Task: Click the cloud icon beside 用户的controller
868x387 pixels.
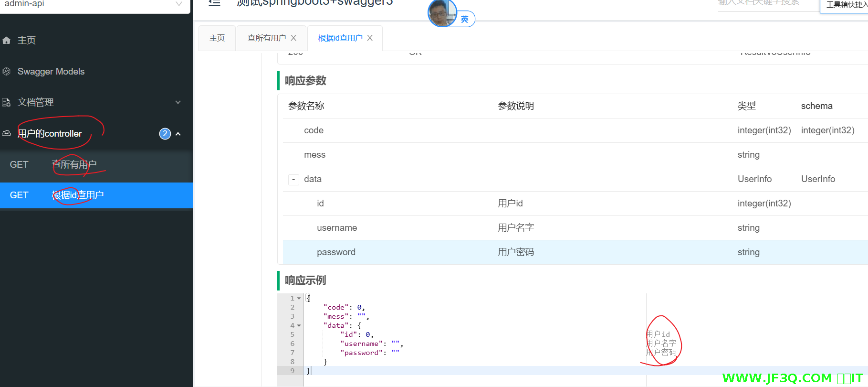Action: 7,134
